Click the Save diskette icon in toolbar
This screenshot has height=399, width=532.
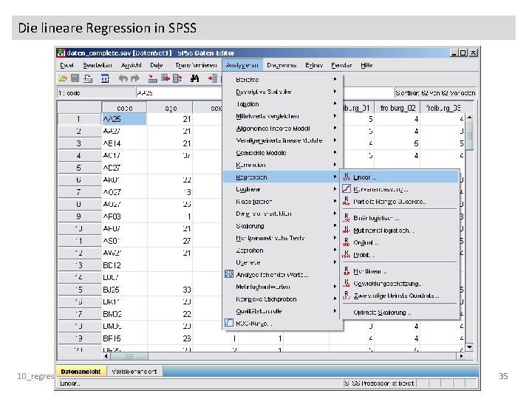pos(75,78)
